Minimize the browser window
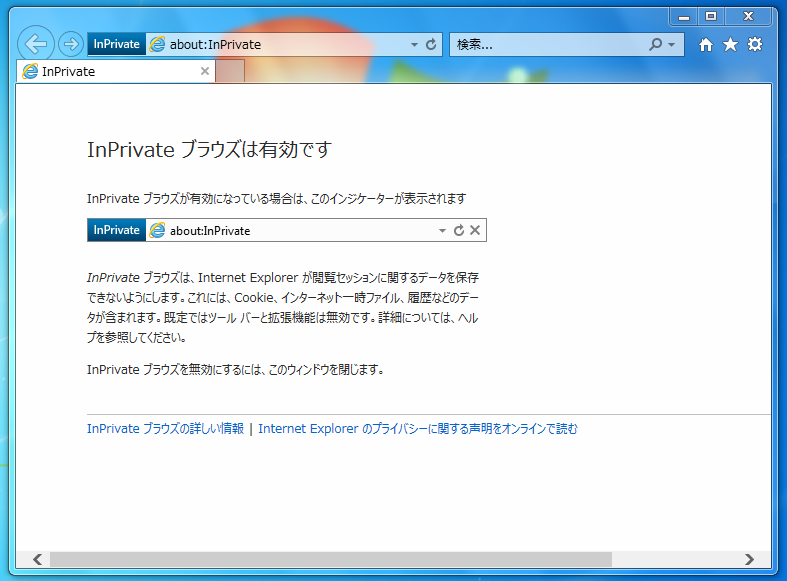Image resolution: width=787 pixels, height=581 pixels. (x=684, y=17)
